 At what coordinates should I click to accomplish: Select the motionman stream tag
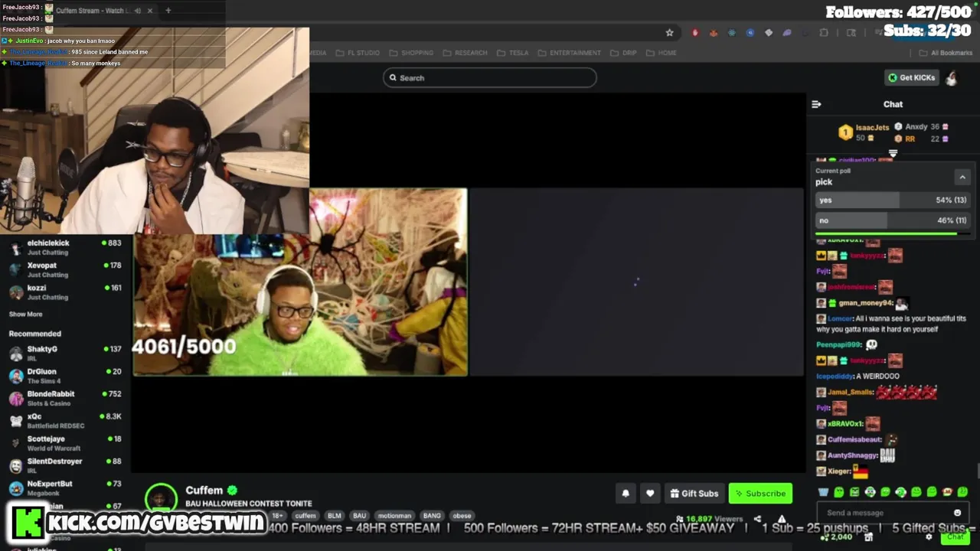(x=395, y=516)
